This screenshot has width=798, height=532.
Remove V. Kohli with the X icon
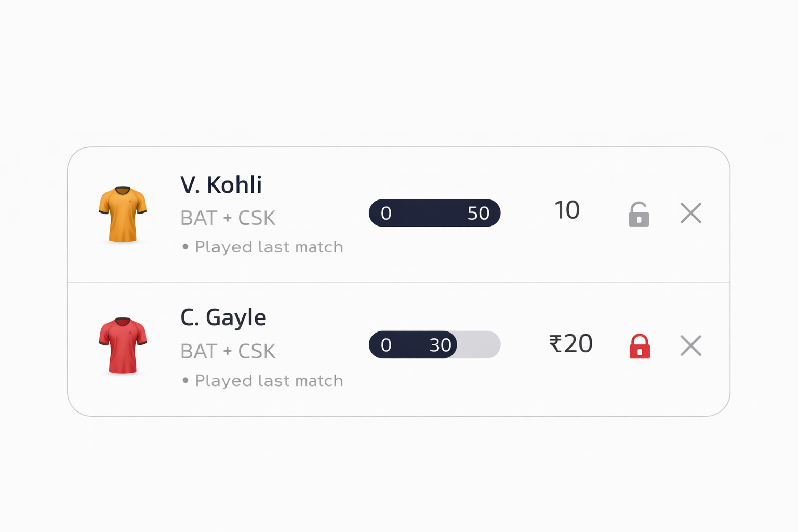691,213
